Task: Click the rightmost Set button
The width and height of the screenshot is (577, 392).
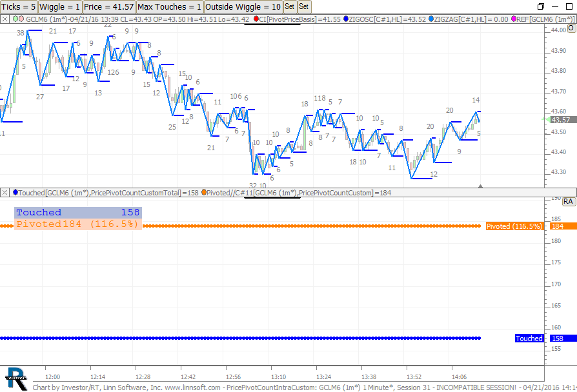Action: [x=303, y=6]
